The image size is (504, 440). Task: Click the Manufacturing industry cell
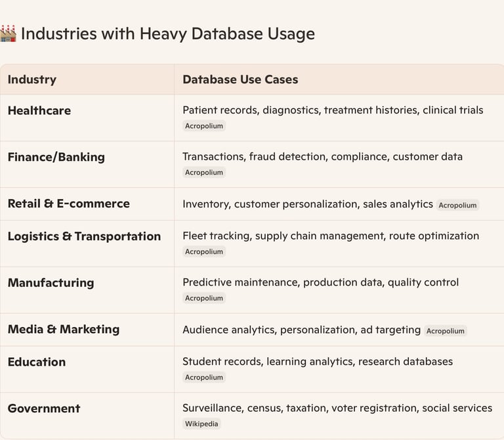(x=51, y=283)
